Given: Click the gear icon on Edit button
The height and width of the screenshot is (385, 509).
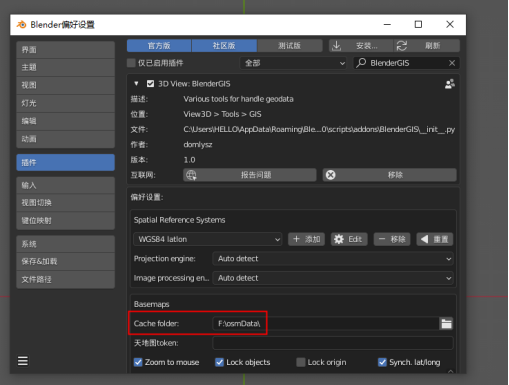Looking at the screenshot, I should coord(339,239).
